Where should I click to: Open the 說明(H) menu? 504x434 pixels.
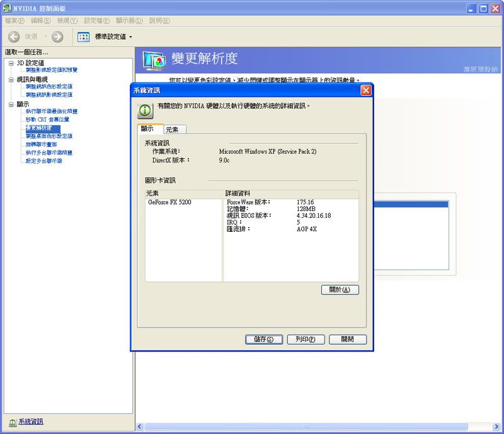[x=159, y=21]
